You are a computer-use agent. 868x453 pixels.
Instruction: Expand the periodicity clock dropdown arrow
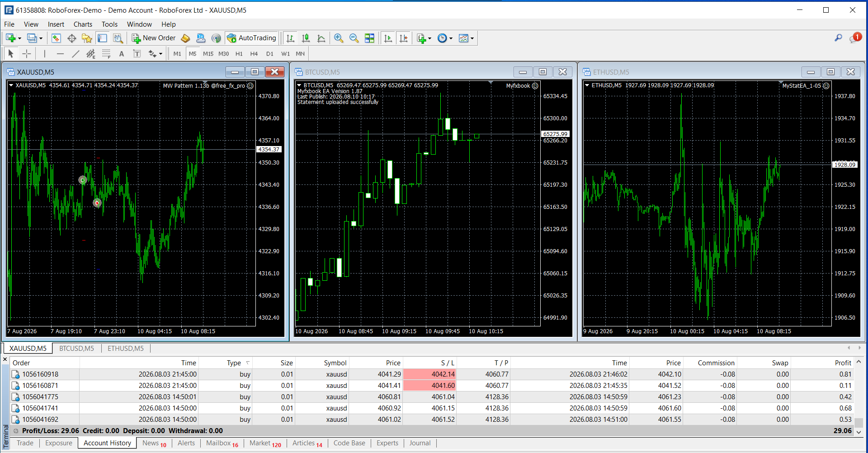tap(451, 38)
